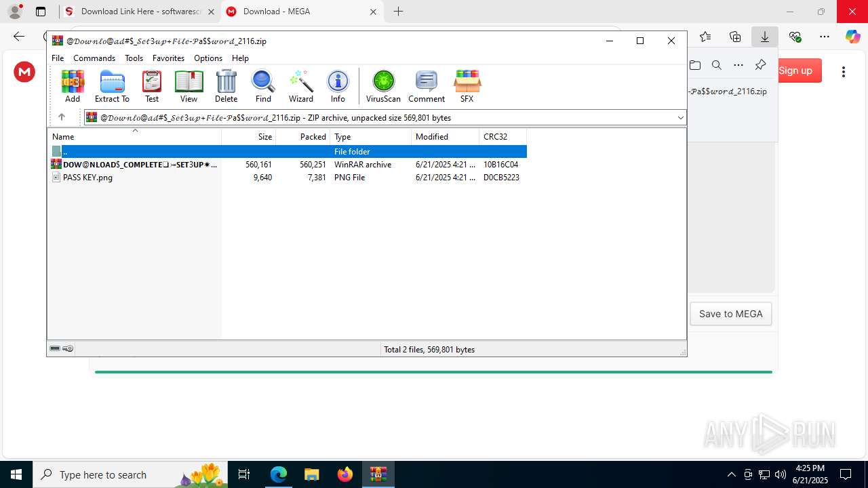This screenshot has width=868, height=488.
Task: Open the downloads folder icon in the Edge downloads panel
Action: pos(695,65)
